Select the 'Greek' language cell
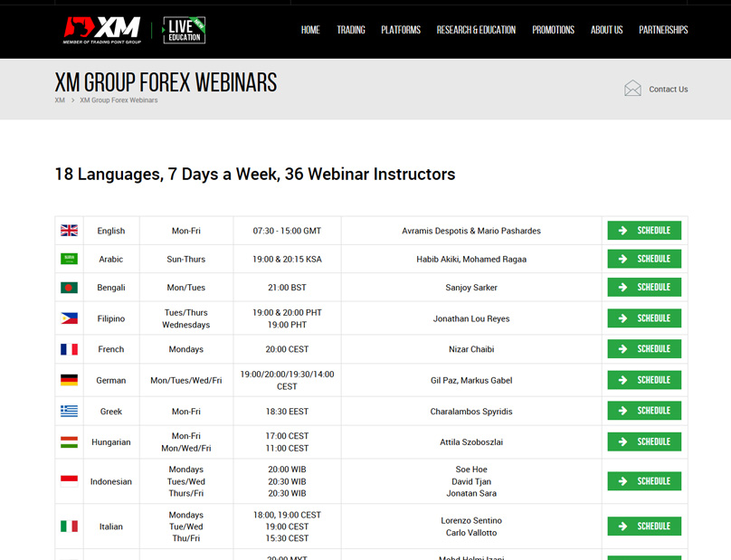This screenshot has height=560, width=731. pyautogui.click(x=111, y=412)
